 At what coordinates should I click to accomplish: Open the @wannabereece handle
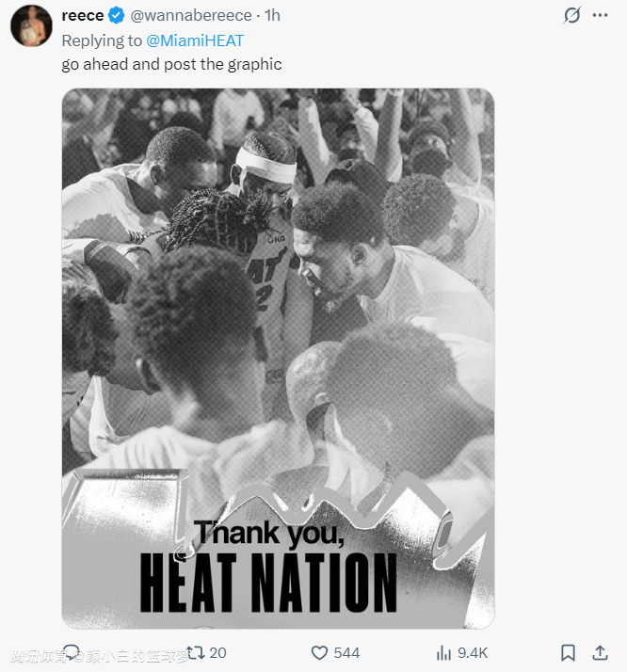click(x=192, y=16)
